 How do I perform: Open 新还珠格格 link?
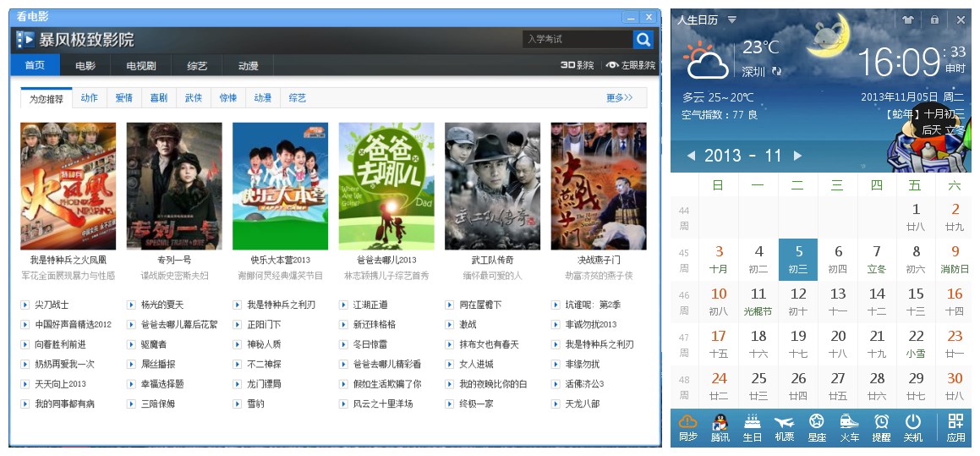[x=375, y=325]
